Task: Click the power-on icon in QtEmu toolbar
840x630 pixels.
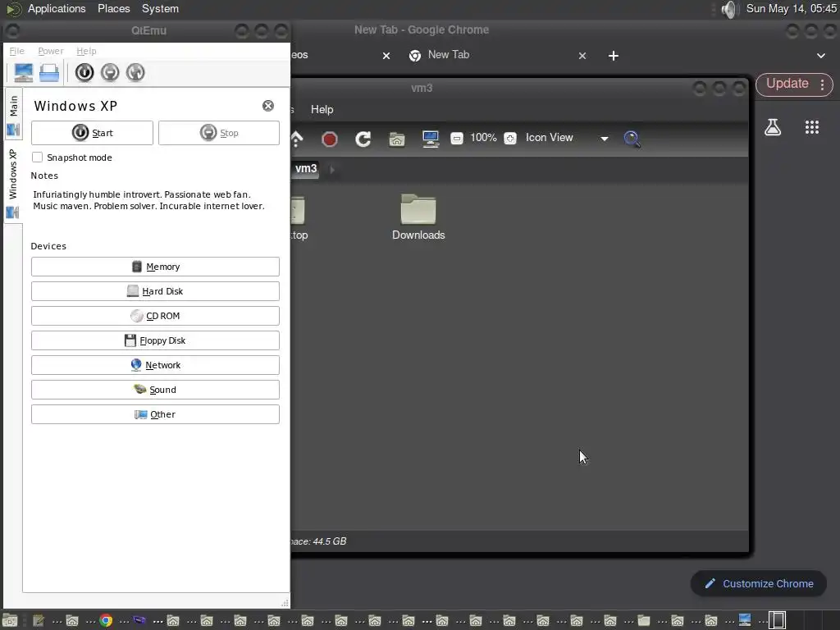Action: pyautogui.click(x=84, y=72)
